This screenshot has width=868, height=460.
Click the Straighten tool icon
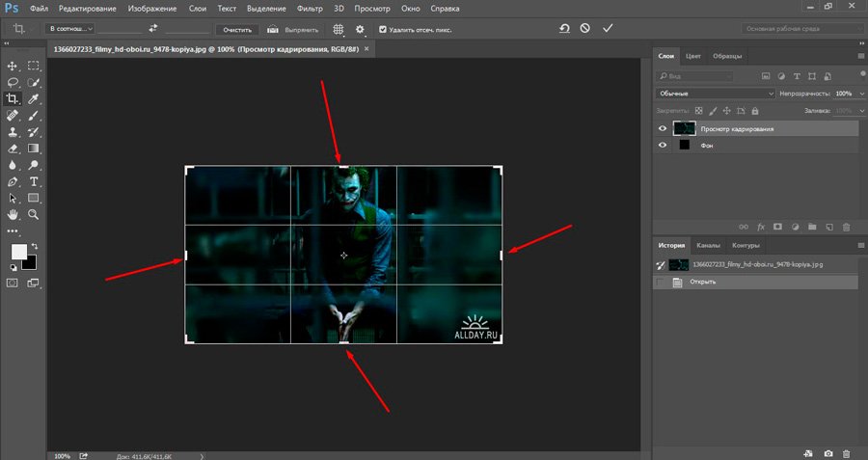pos(272,29)
